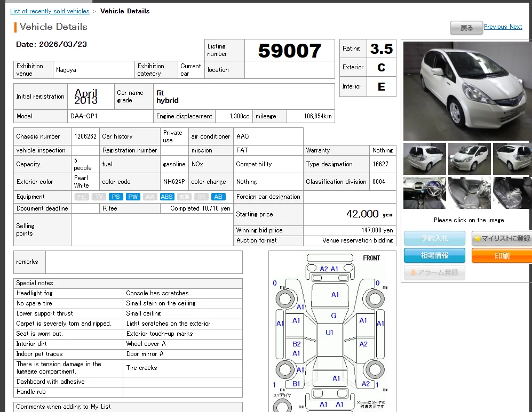The image size is (532, 412).
Task: Open the 'List of recently sold vehicles' link
Action: tap(50, 11)
